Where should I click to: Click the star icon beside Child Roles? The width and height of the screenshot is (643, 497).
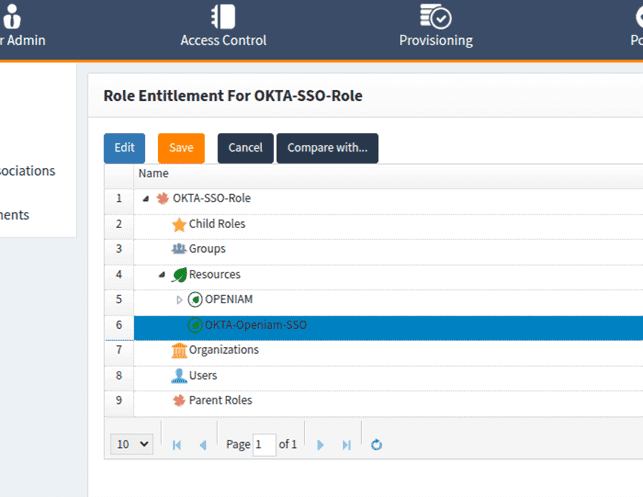179,225
